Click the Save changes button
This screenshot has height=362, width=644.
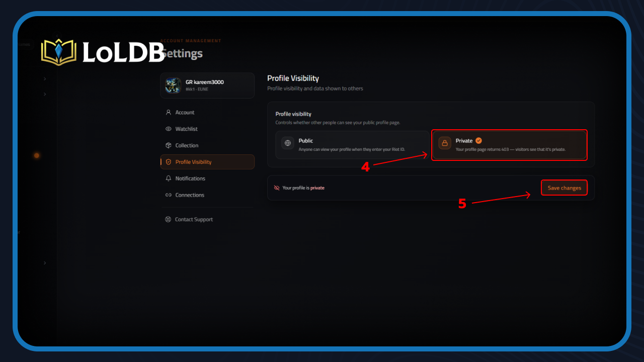(x=564, y=188)
